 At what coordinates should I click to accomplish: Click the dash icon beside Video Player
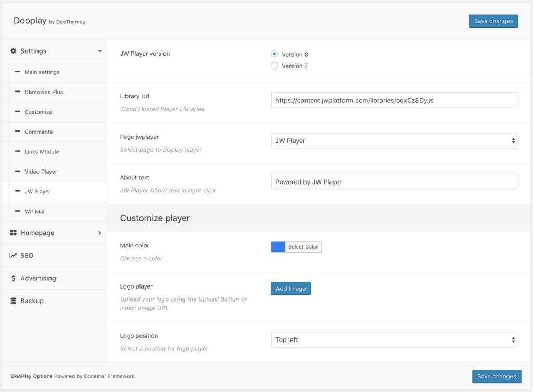coord(18,172)
